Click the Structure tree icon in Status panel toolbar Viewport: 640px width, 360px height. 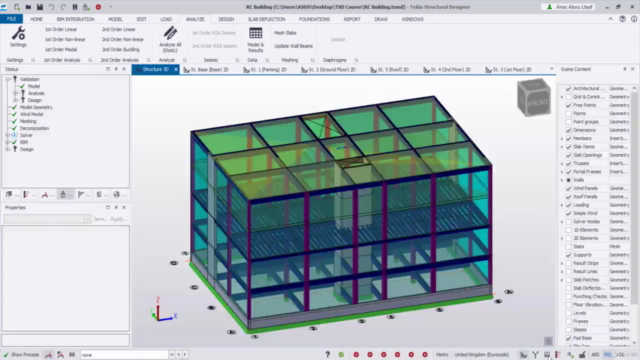(x=26, y=195)
